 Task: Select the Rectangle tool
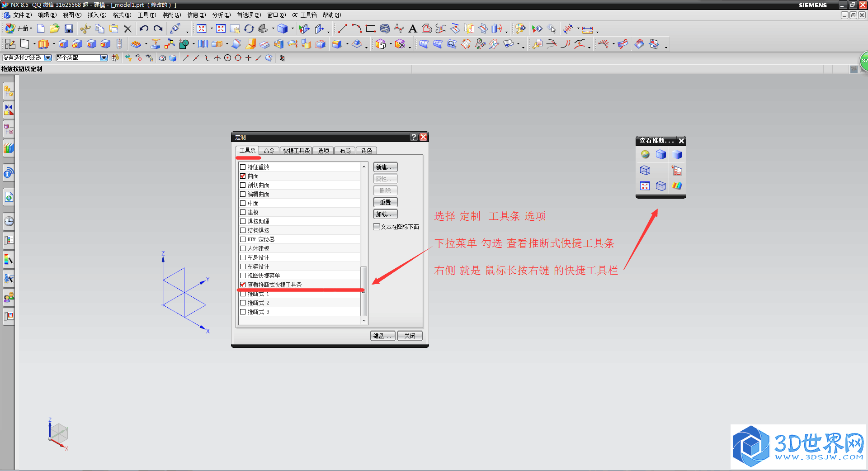point(371,29)
